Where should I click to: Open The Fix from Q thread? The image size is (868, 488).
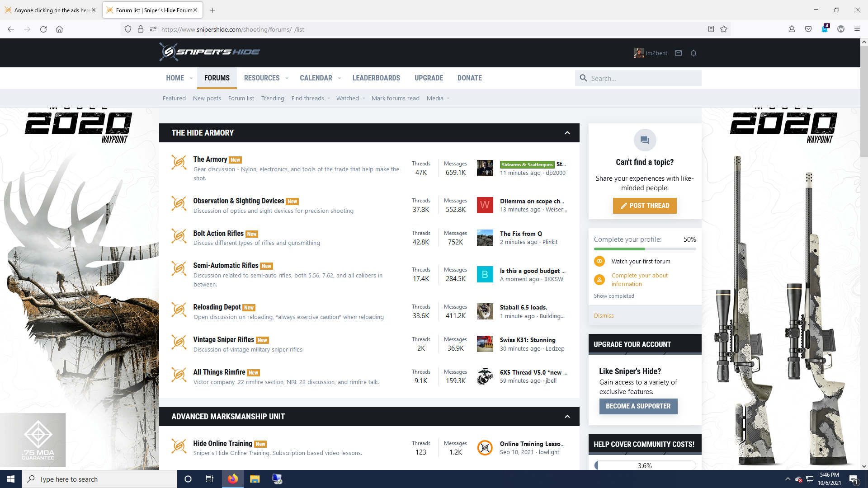click(x=521, y=234)
